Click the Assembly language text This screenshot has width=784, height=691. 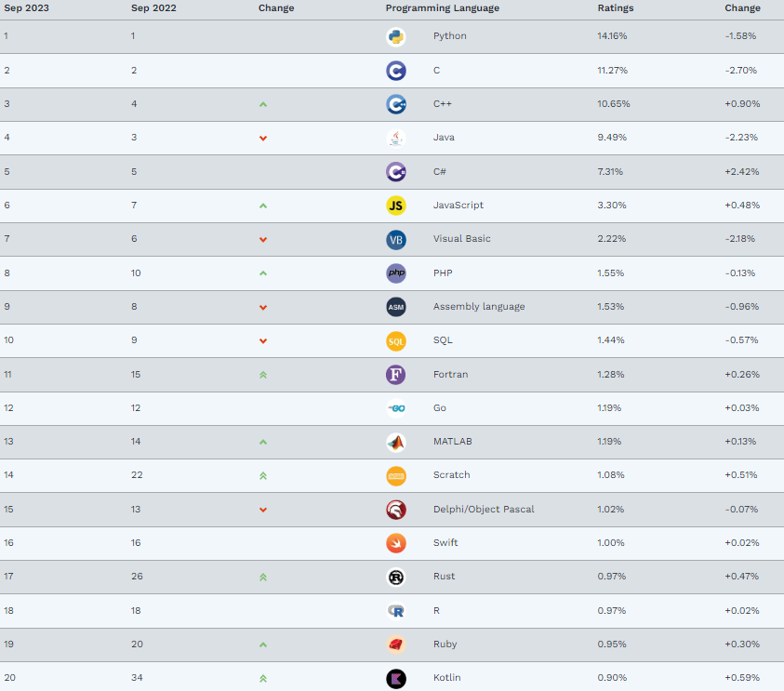478,307
